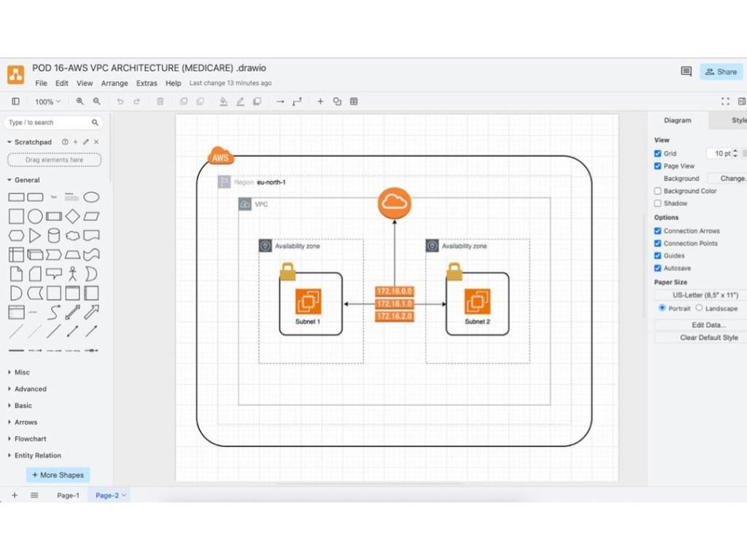Open the connection arrow style tool
747x560 pixels.
coord(280,101)
